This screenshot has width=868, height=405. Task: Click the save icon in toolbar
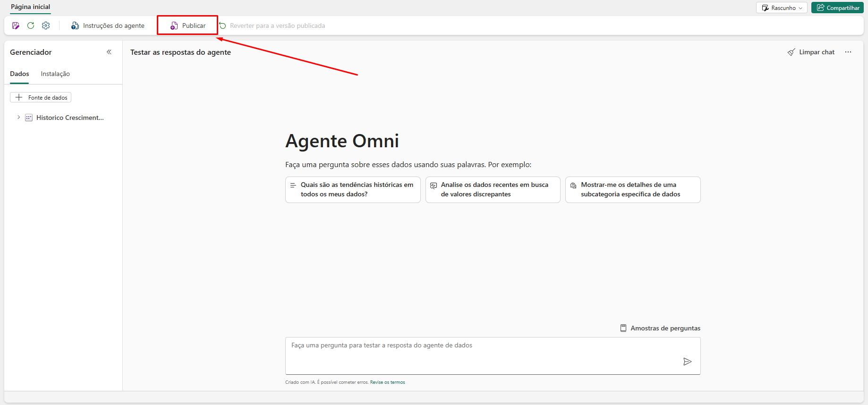pos(16,25)
